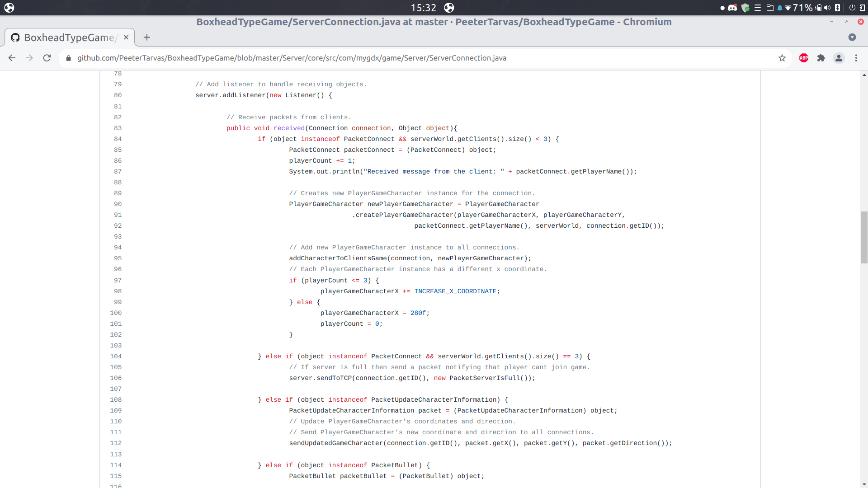Image resolution: width=868 pixels, height=488 pixels.
Task: Click line number 80
Action: pyautogui.click(x=118, y=95)
